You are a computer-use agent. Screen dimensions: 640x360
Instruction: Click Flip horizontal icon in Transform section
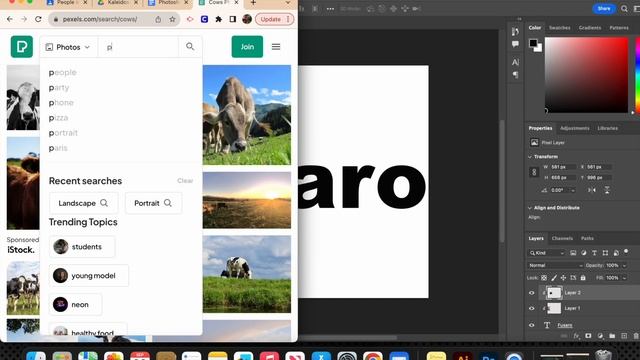(592, 190)
